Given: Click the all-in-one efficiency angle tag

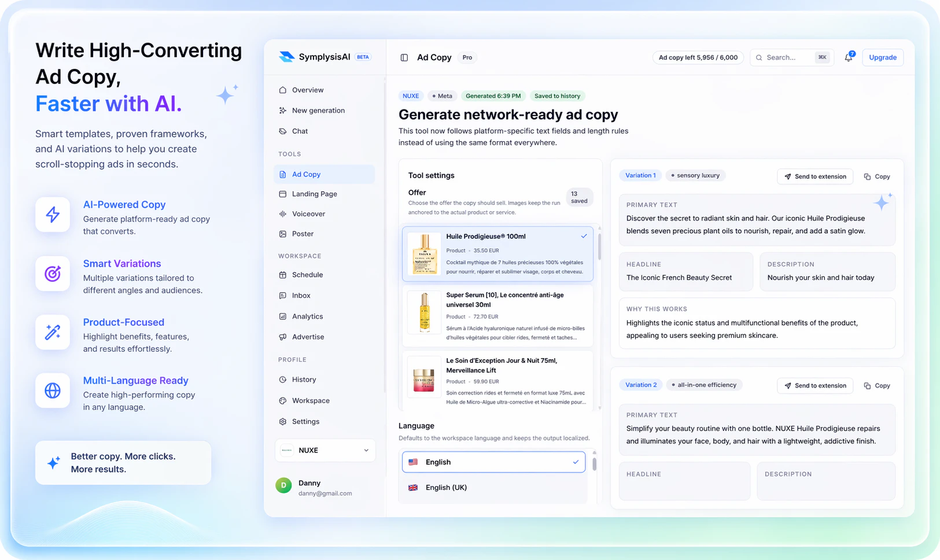Looking at the screenshot, I should (704, 385).
